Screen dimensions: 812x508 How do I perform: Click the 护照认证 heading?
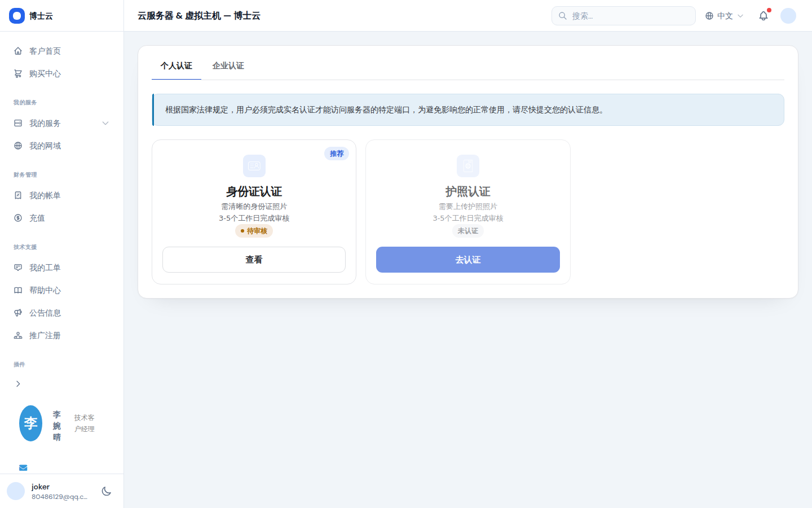click(468, 192)
